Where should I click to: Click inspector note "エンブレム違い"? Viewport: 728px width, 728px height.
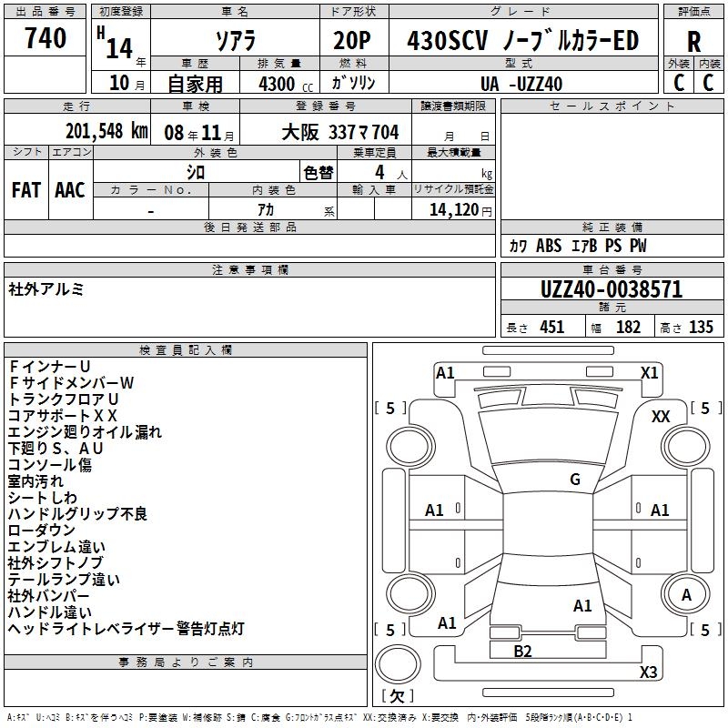point(56,547)
